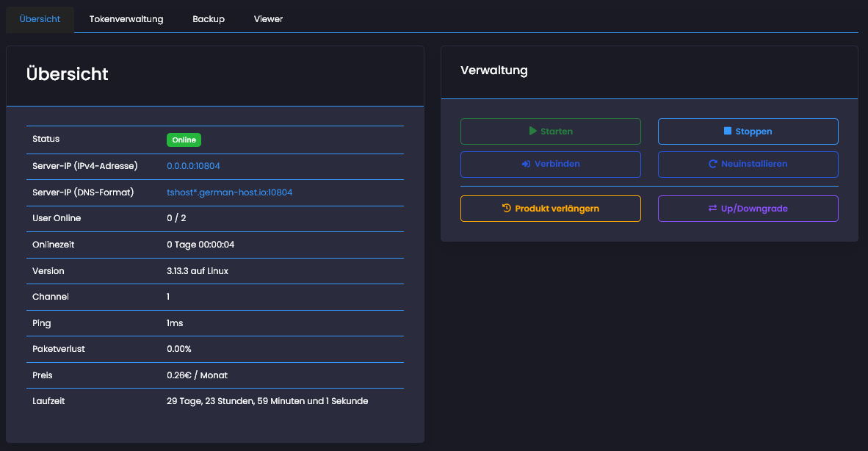This screenshot has width=868, height=451.
Task: Switch to the Tokenverwaltung tab
Action: pos(126,19)
